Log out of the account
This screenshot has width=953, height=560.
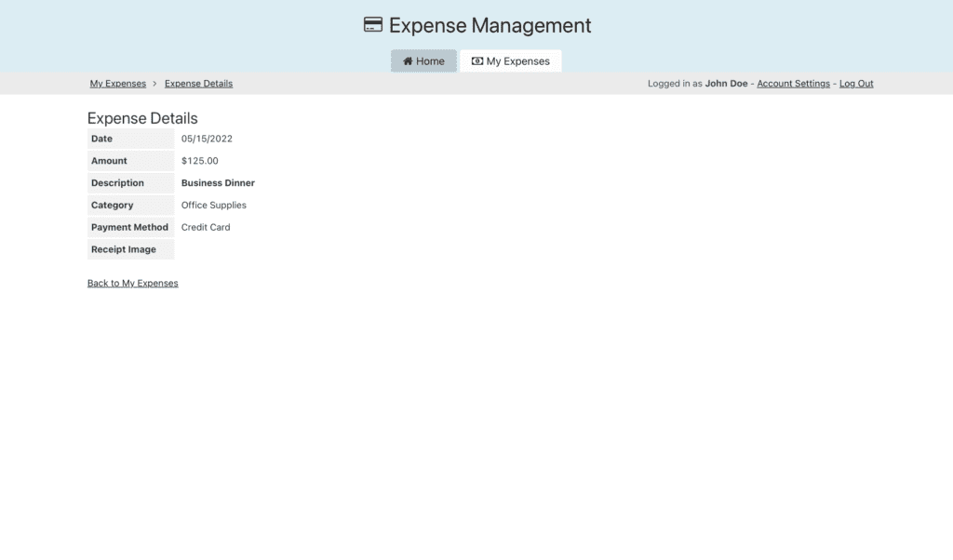click(x=856, y=84)
